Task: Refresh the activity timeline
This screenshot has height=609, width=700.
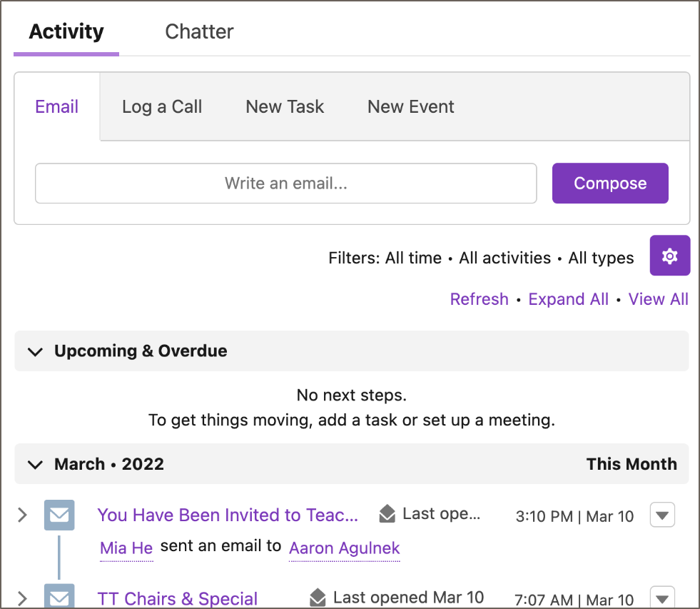Action: (x=479, y=299)
